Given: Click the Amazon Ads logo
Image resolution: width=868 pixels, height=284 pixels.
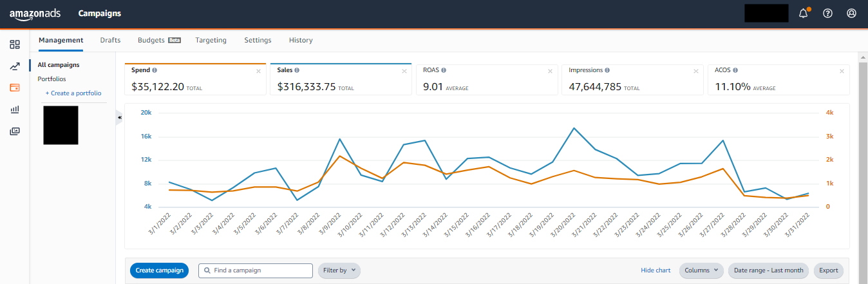Looking at the screenshot, I should [x=35, y=14].
